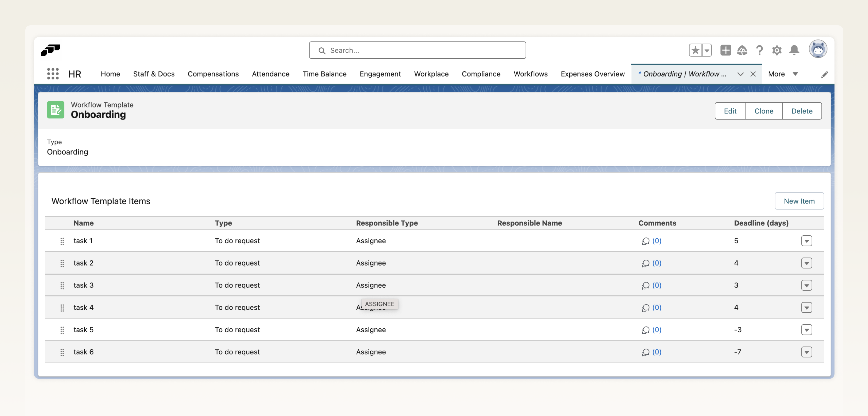
Task: Open the notifications bell
Action: pos(794,50)
